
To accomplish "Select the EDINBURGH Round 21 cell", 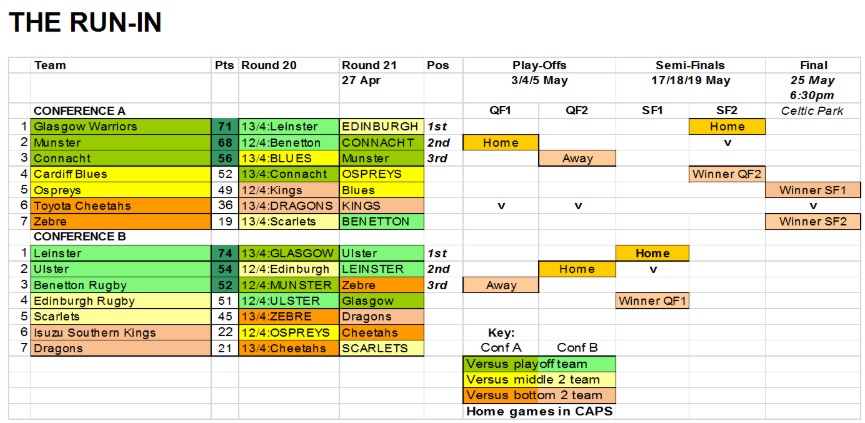I will tap(382, 127).
